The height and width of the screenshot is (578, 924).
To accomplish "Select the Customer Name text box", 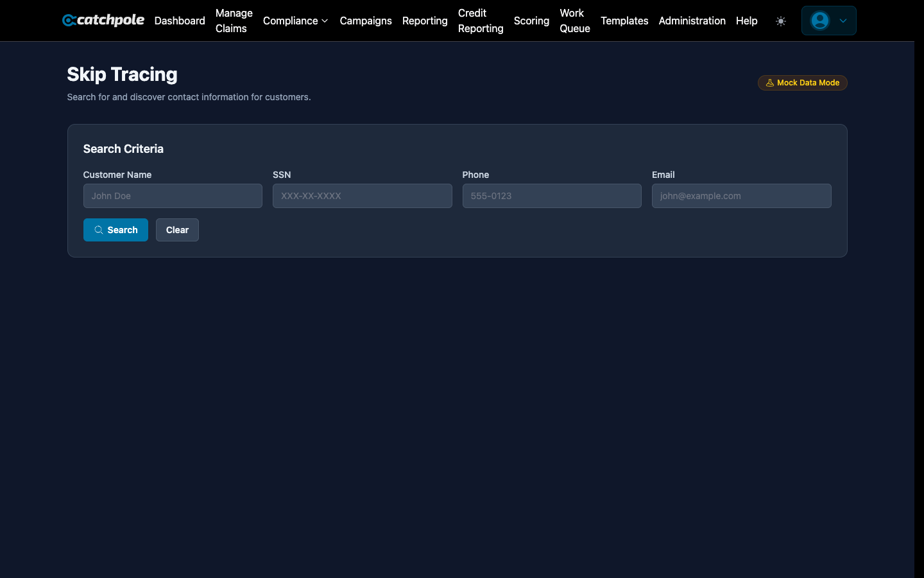I will pos(173,196).
